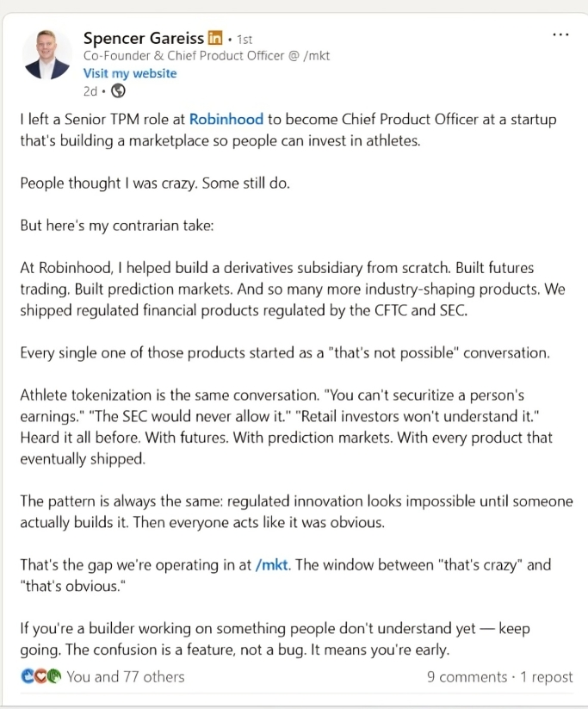Viewport: 588px width, 709px height.
Task: Click the Spencer Gareiss author name
Action: click(x=144, y=38)
